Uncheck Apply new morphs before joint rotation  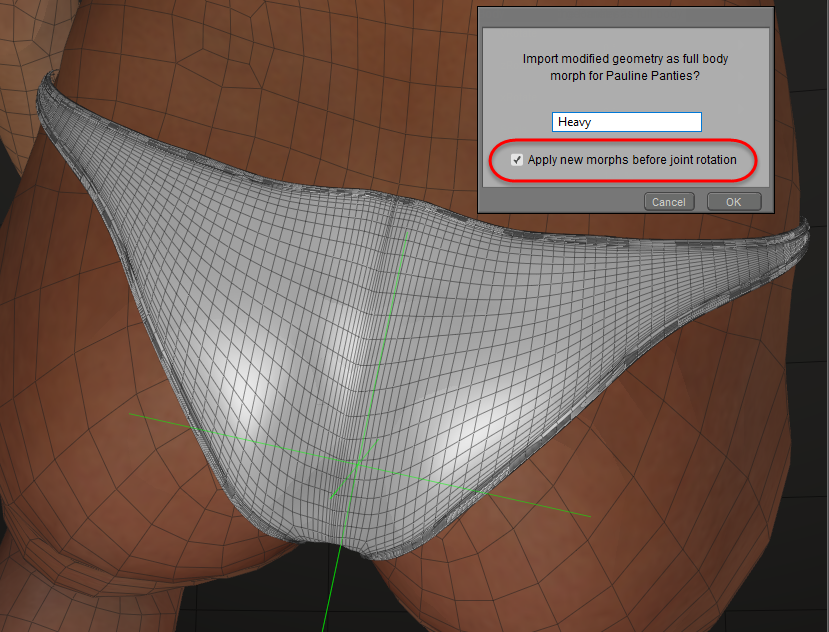click(x=516, y=160)
